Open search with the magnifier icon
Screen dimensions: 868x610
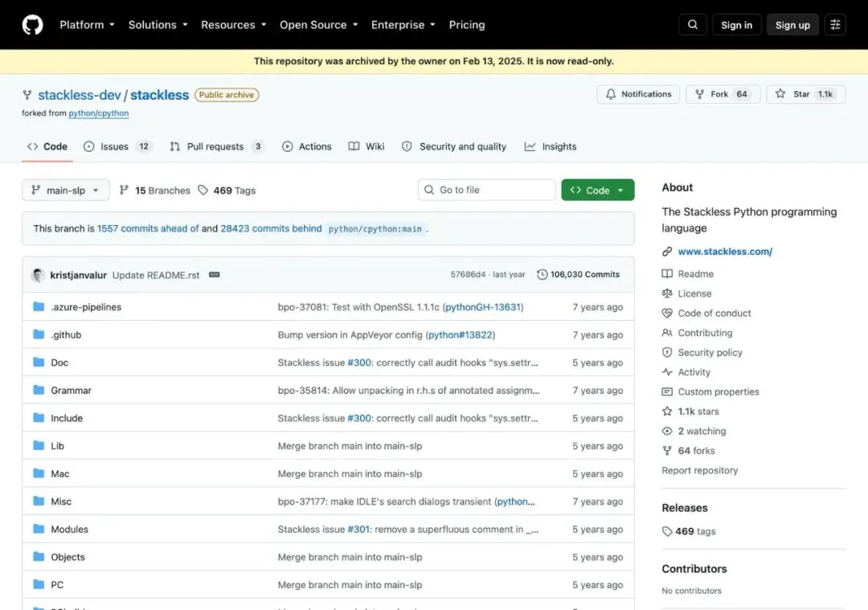tap(693, 25)
